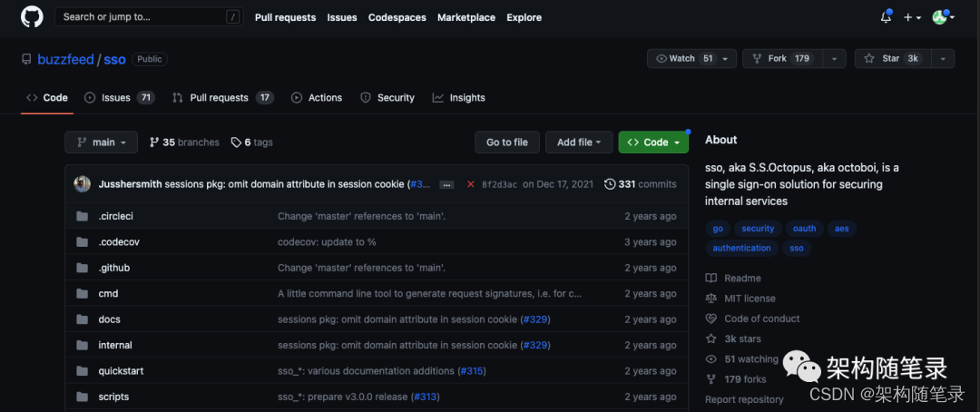The width and height of the screenshot is (980, 412).
Task: Open commit message 'codecov: update to %'
Action: click(327, 242)
